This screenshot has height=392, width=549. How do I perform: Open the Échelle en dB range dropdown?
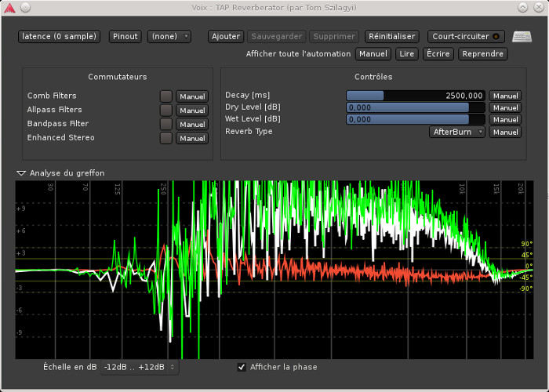coord(140,367)
